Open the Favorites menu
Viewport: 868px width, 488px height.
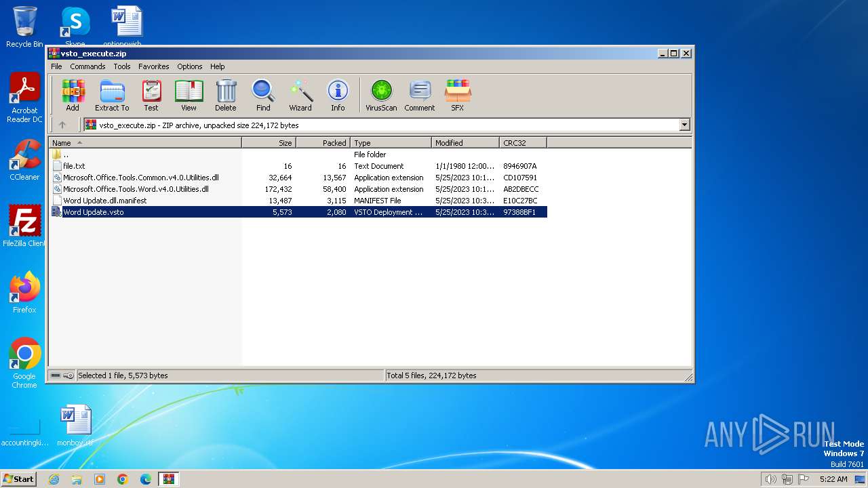[x=154, y=66]
